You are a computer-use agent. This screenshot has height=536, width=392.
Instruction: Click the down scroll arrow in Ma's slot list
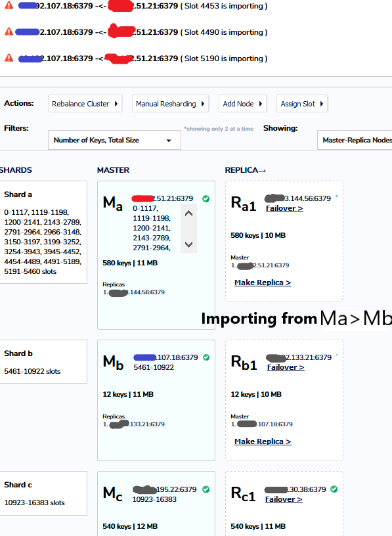(188, 244)
